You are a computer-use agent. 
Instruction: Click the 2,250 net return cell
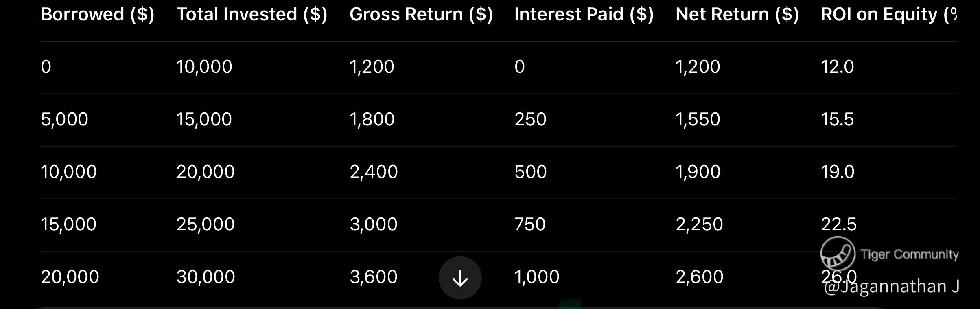(699, 224)
